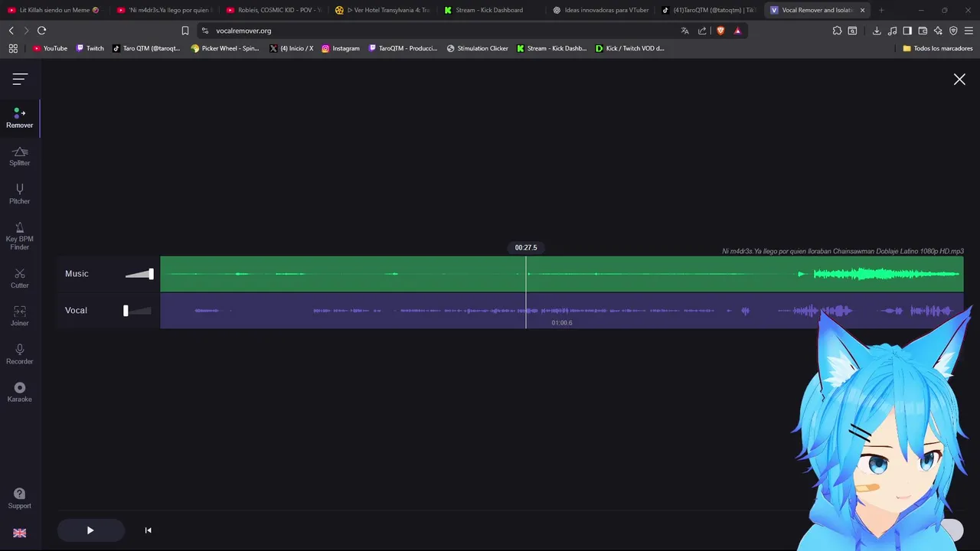This screenshot has width=980, height=551.
Task: Open Brave Rewards triangle icon
Action: pos(737,31)
